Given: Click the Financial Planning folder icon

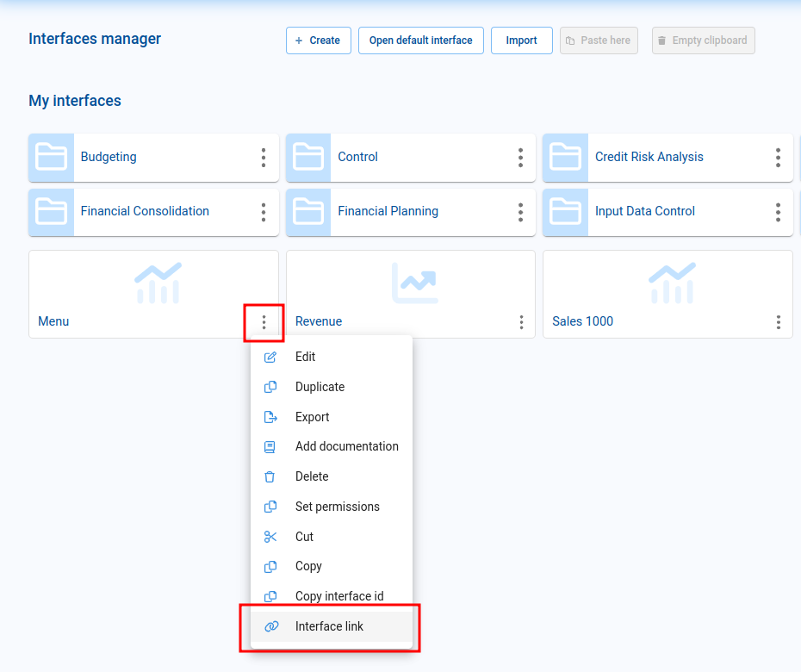Looking at the screenshot, I should [307, 211].
